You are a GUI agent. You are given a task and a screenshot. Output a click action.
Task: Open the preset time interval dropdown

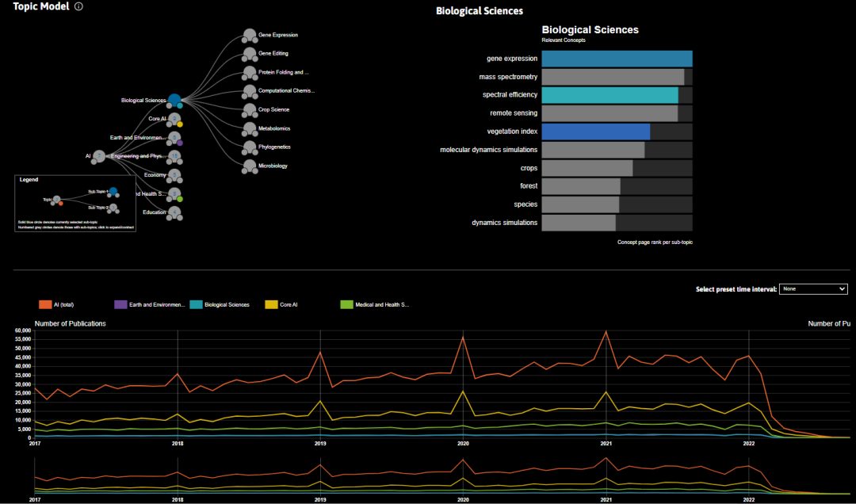pyautogui.click(x=813, y=289)
